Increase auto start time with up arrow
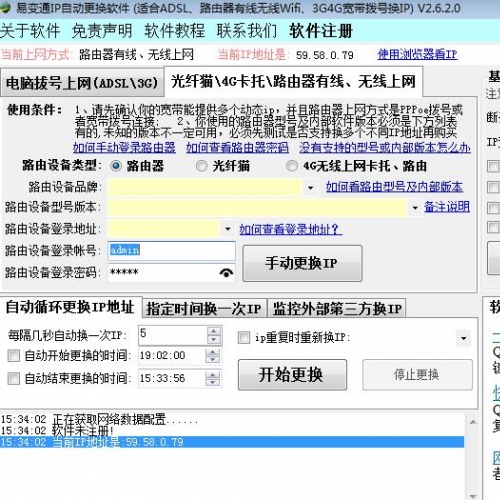The height and width of the screenshot is (500, 500). coord(212,352)
